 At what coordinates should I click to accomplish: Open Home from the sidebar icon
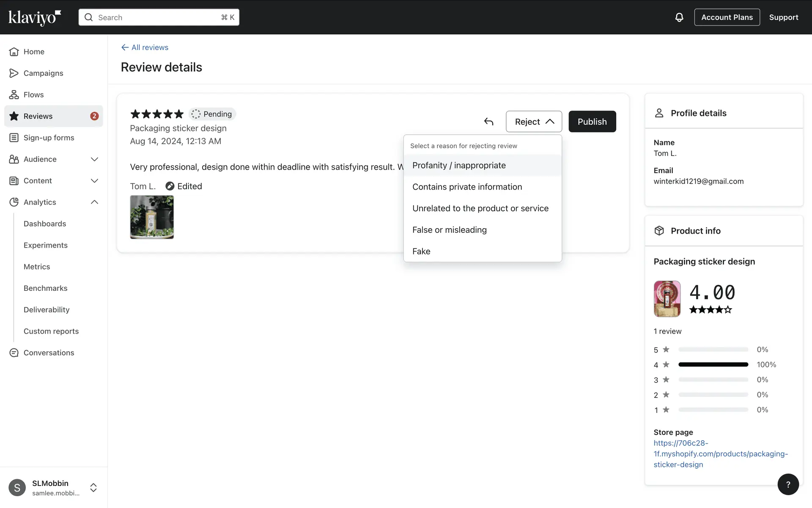[x=14, y=52]
